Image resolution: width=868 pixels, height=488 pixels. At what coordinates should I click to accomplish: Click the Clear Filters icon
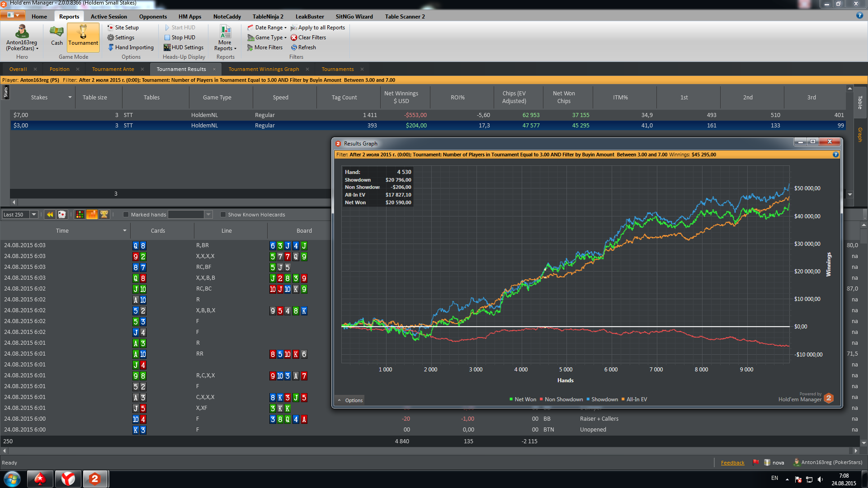tap(294, 38)
